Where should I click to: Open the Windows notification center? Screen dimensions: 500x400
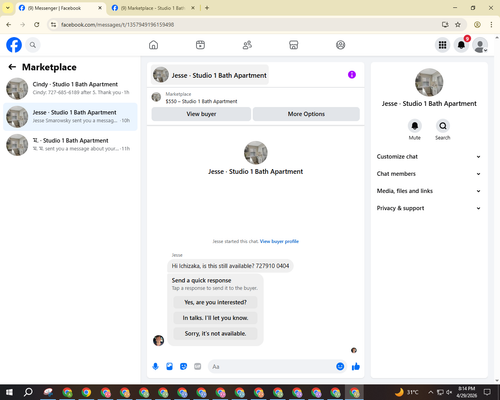[488, 392]
